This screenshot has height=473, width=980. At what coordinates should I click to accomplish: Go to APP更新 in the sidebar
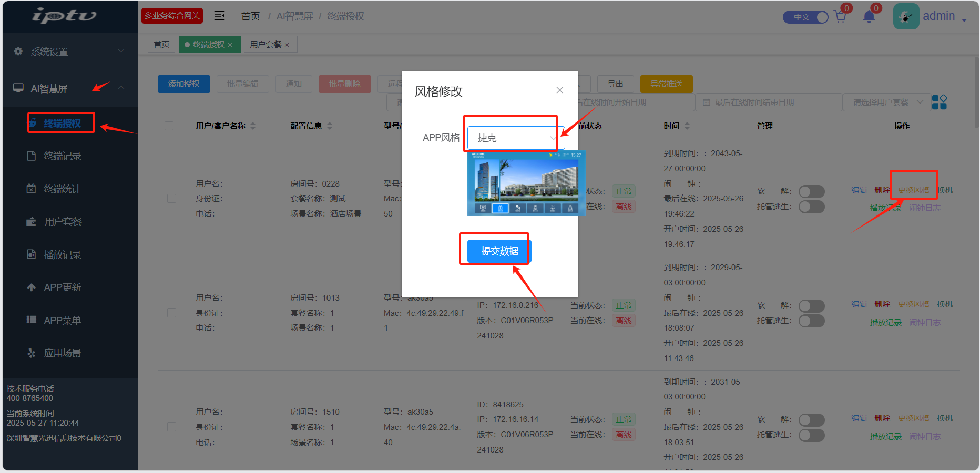62,287
